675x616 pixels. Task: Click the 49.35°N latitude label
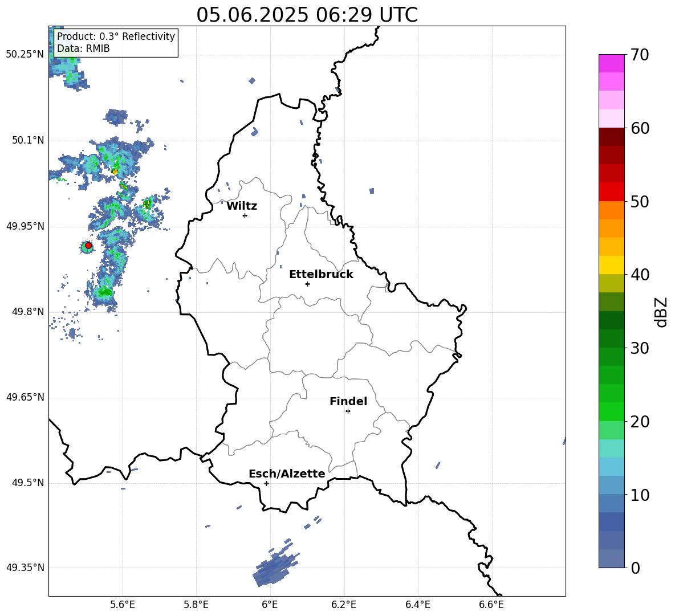(25, 568)
